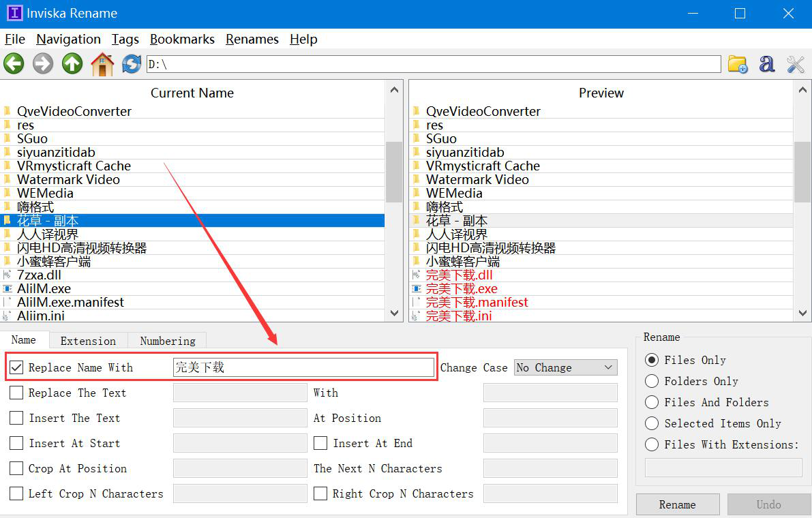The image size is (812, 518).
Task: Select the AliIM.exe.manifest file
Action: tap(192, 302)
